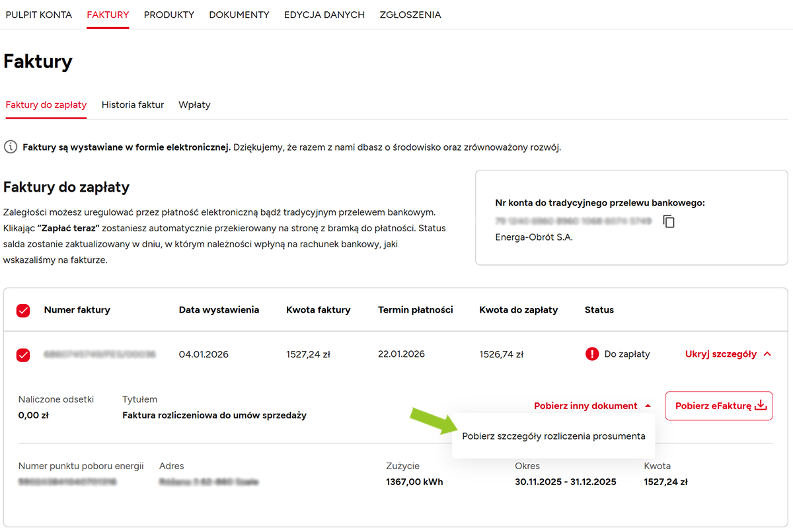Viewport: 793px width, 532px height.
Task: Switch to the Wpłaty tab
Action: click(x=194, y=104)
